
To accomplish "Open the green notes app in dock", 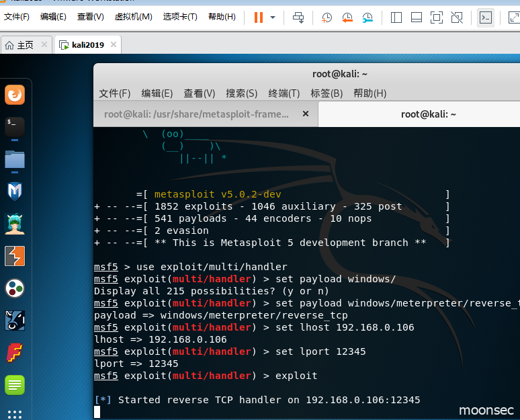I will pos(15,385).
